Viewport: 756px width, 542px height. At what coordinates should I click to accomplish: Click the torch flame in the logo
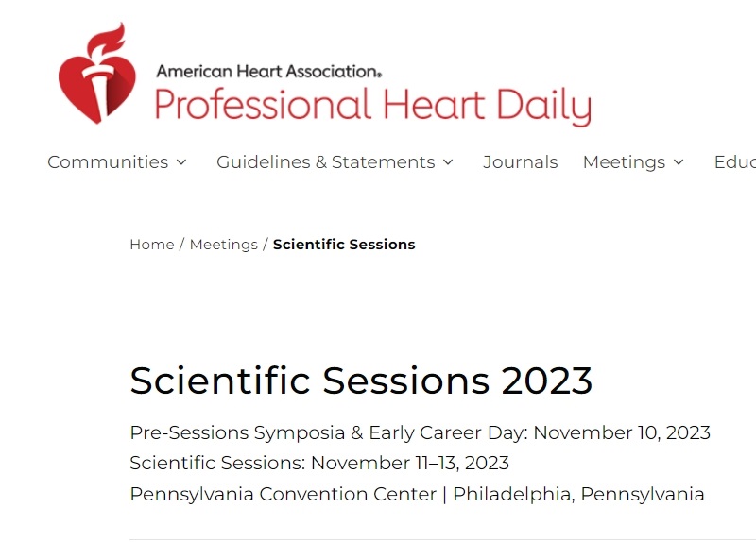coord(107,42)
